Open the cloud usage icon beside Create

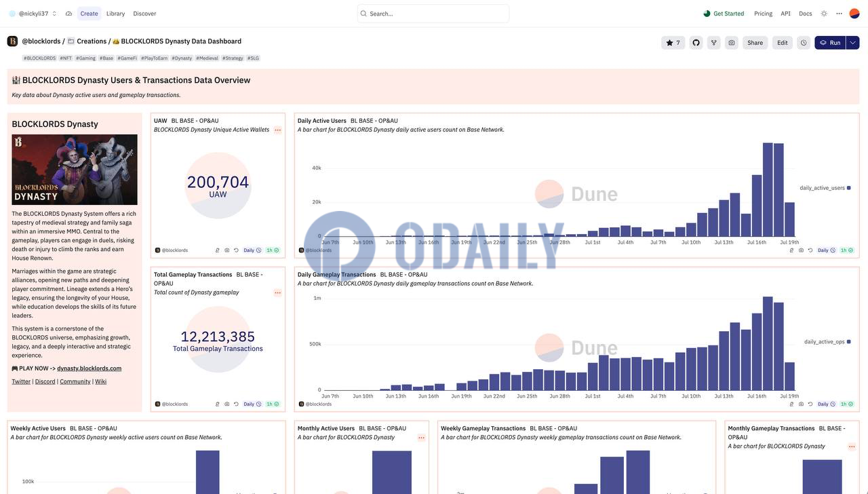coord(68,14)
